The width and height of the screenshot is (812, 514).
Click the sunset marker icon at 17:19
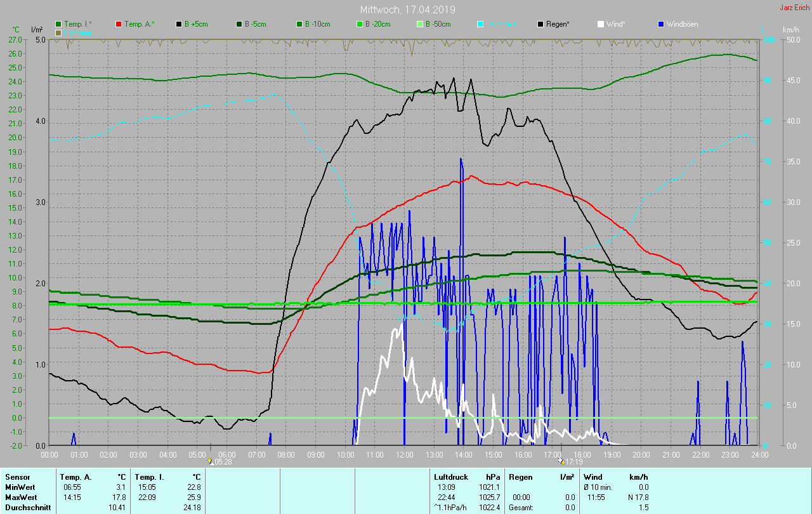pos(561,461)
